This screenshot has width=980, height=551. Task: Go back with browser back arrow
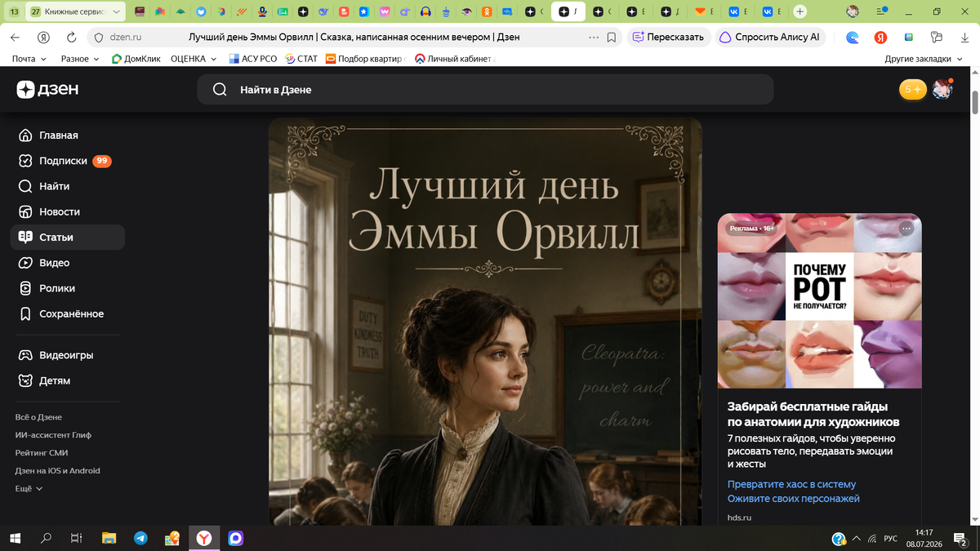click(16, 37)
